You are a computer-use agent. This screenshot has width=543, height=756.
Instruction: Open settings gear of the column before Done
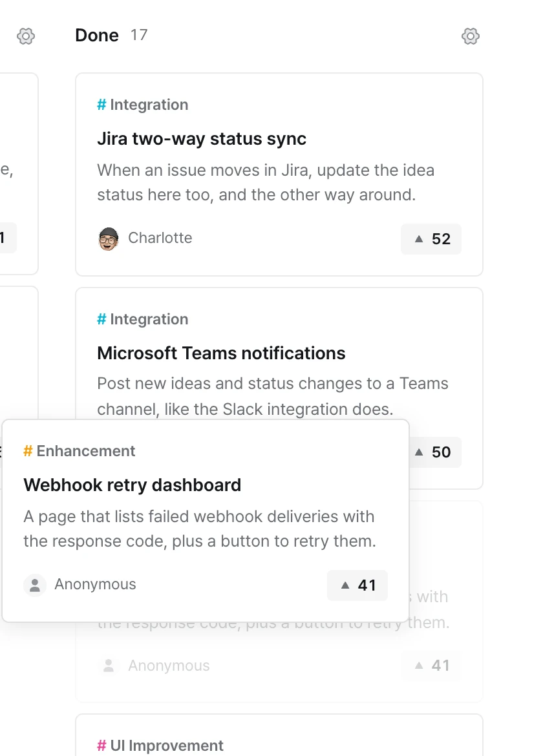point(26,36)
